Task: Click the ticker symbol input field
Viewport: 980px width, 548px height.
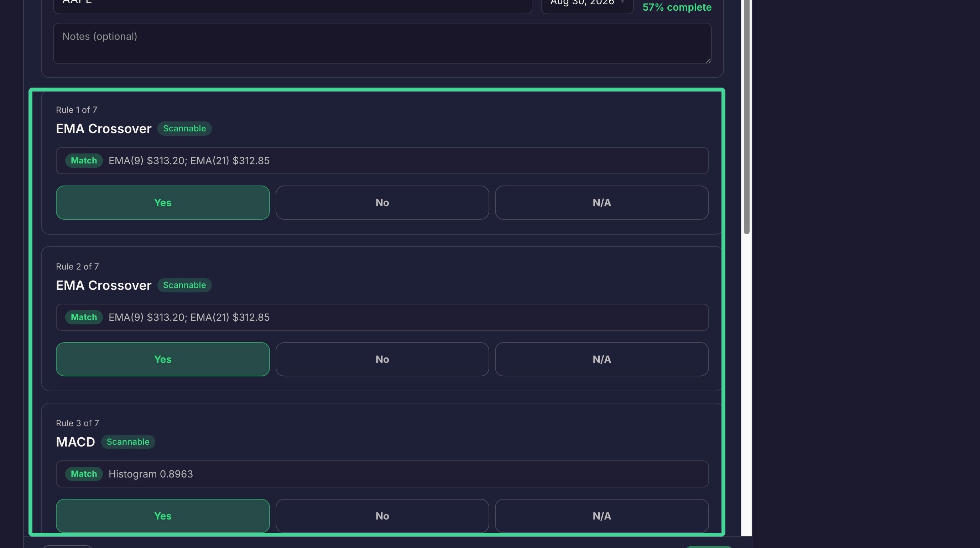Action: tap(292, 4)
